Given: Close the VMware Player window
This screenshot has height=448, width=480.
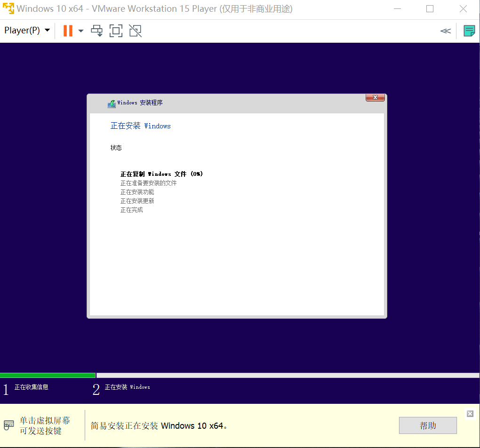Looking at the screenshot, I should point(463,9).
